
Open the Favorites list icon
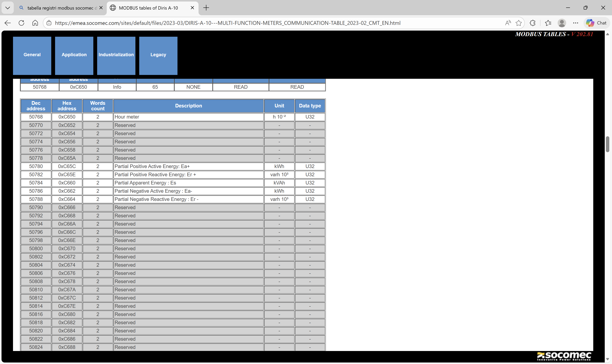(548, 23)
